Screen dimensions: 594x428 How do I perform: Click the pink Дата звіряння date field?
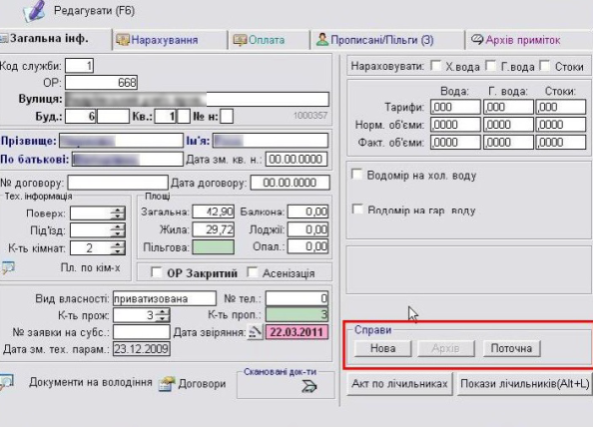point(297,332)
